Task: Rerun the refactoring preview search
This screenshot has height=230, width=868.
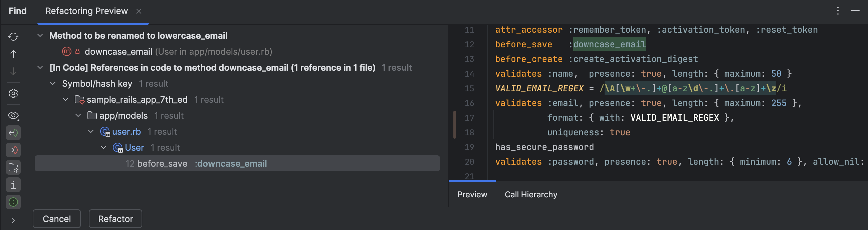Action: (x=13, y=37)
